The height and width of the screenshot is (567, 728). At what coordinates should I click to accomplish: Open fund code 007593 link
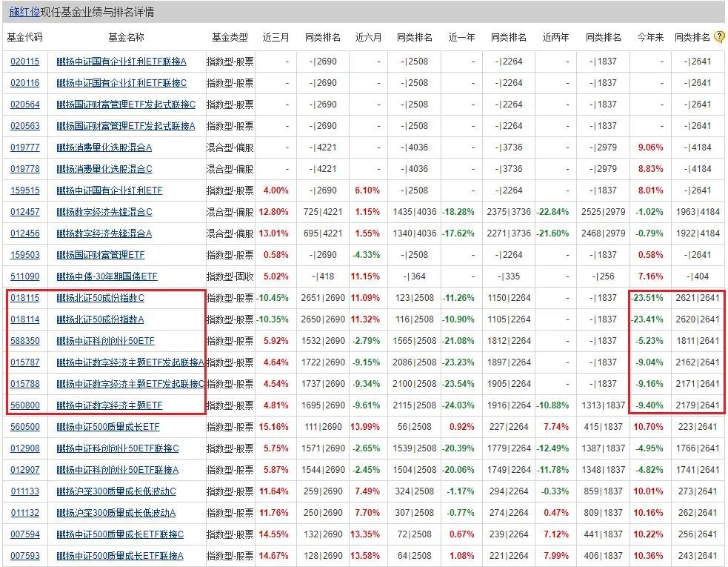25,556
